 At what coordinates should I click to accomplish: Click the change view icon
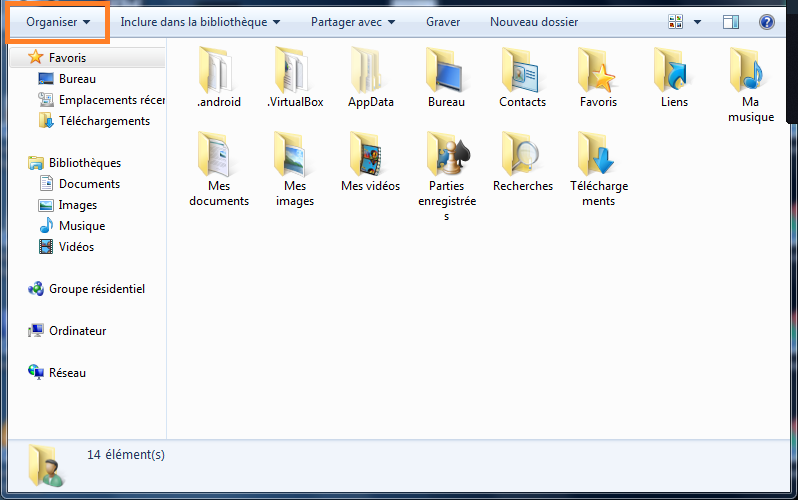(676, 21)
